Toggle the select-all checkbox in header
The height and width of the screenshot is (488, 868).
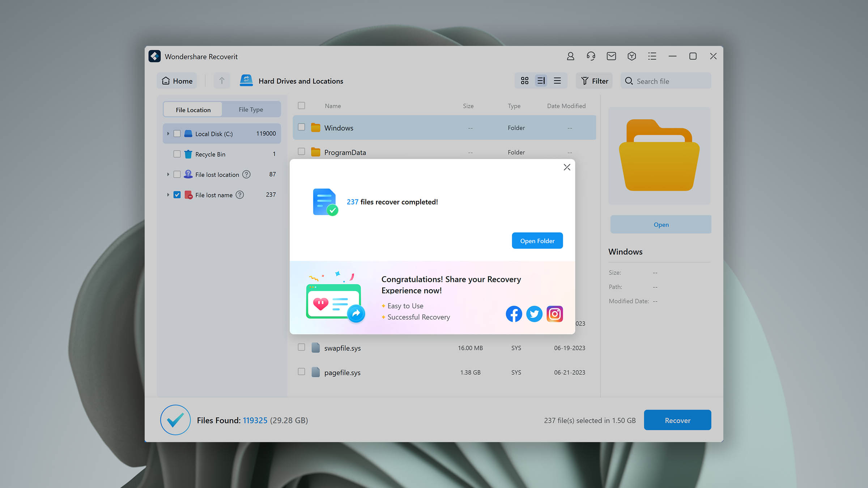point(301,106)
